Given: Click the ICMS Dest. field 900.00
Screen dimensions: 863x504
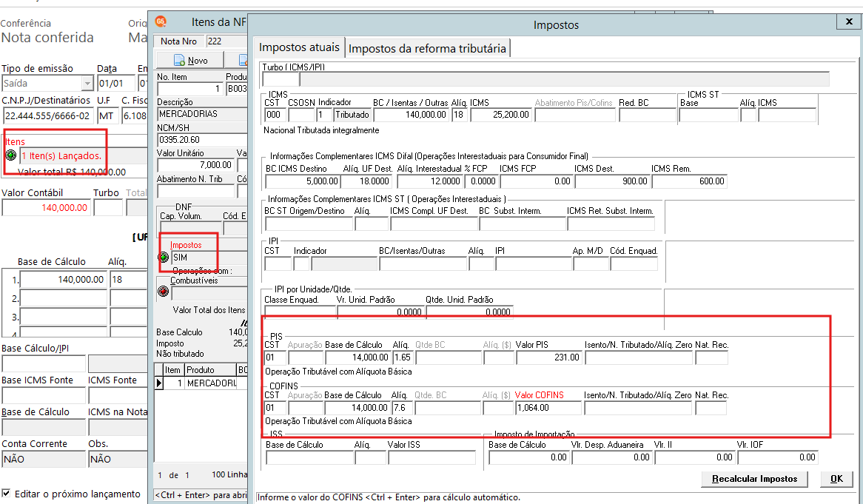Looking at the screenshot, I should (x=611, y=181).
